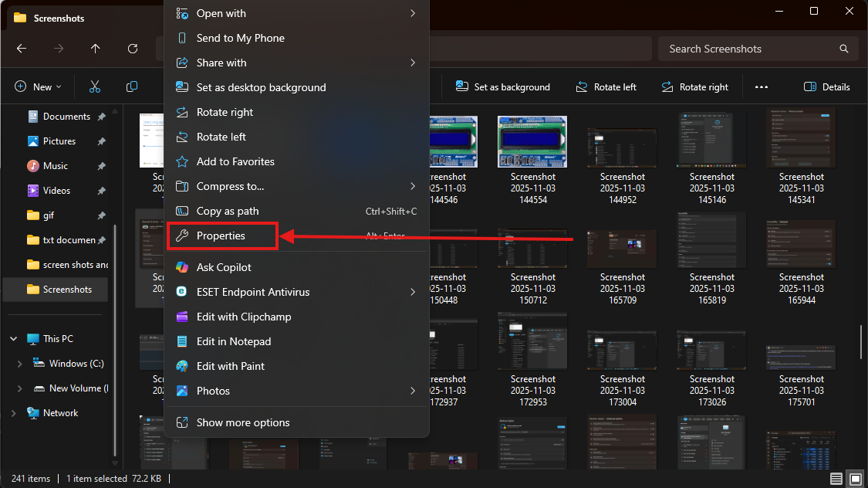Open the txt documents sidebar folder

(69, 240)
